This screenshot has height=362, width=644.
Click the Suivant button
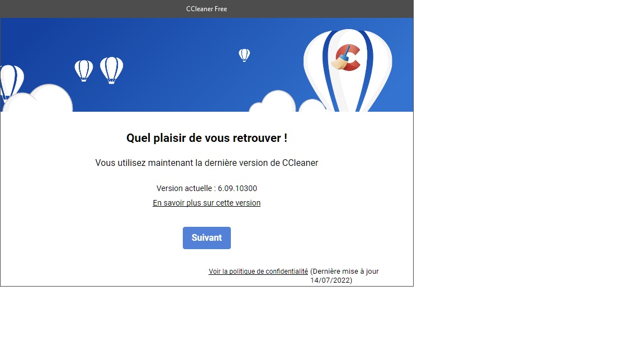207,237
